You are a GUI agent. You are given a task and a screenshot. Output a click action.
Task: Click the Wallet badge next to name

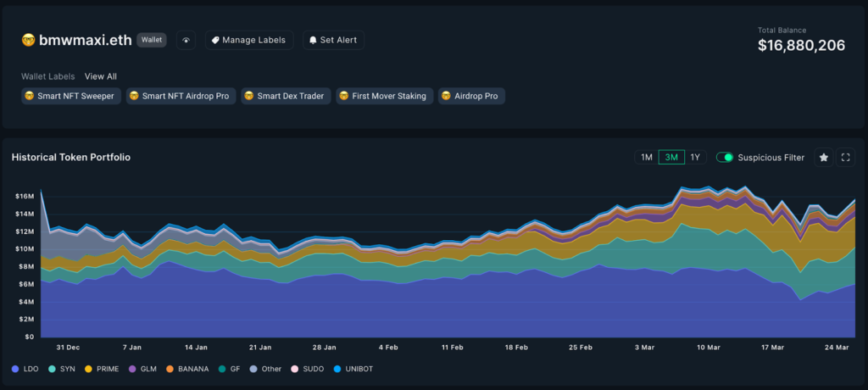pos(152,40)
